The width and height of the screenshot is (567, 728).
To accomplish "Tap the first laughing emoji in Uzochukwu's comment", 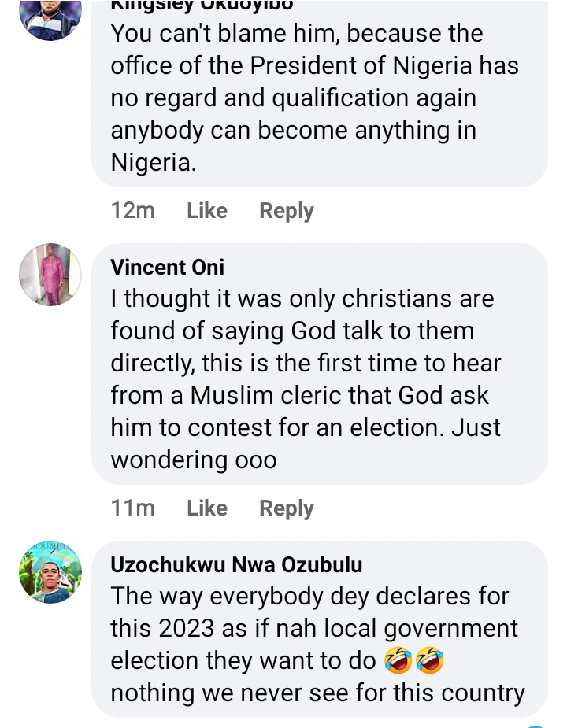I will point(397,661).
